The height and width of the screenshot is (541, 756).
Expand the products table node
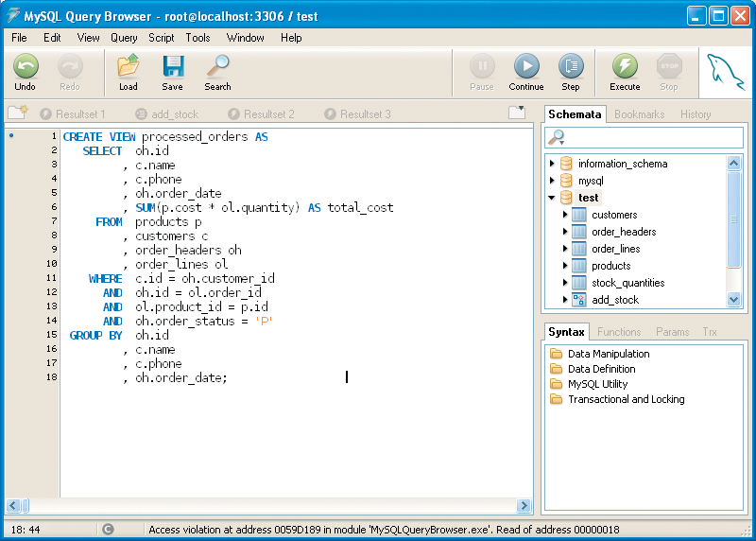pyautogui.click(x=565, y=266)
